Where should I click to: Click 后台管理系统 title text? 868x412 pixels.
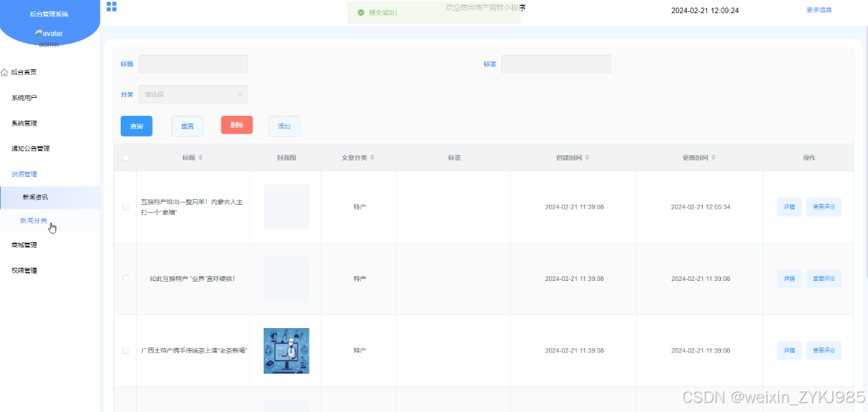tap(49, 14)
